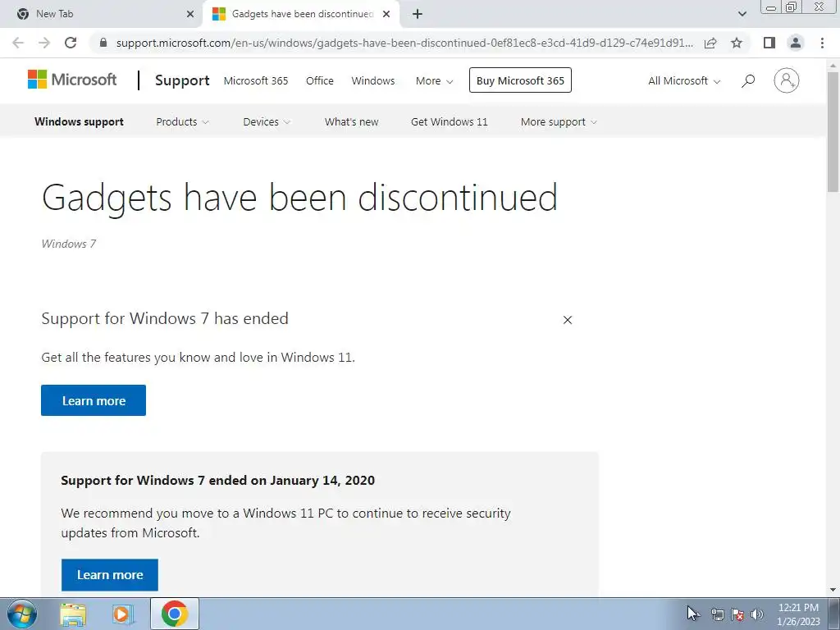Click Learn more under Windows 11 features
The height and width of the screenshot is (630, 840).
pyautogui.click(x=94, y=400)
